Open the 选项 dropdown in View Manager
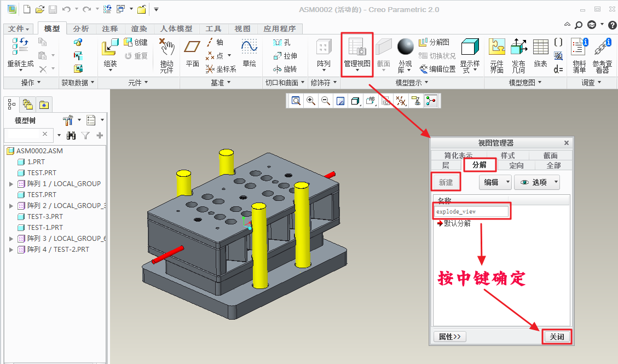Screen dimensions: 618x364 [536, 182]
